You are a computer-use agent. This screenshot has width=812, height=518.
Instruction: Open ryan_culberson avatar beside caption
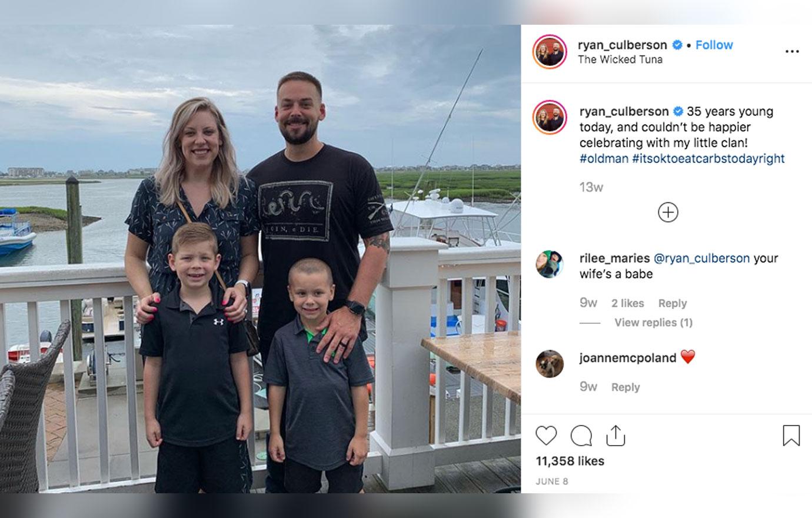(550, 118)
